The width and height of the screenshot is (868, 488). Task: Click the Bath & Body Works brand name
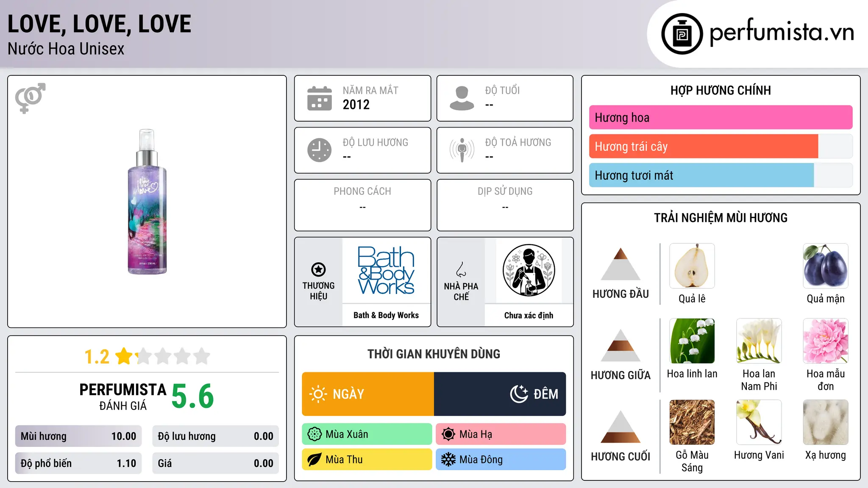coord(386,315)
